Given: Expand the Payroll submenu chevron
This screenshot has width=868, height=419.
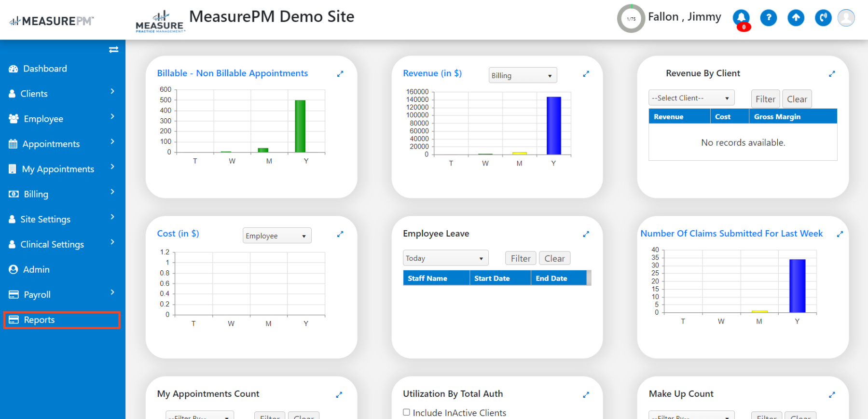Looking at the screenshot, I should (x=112, y=292).
